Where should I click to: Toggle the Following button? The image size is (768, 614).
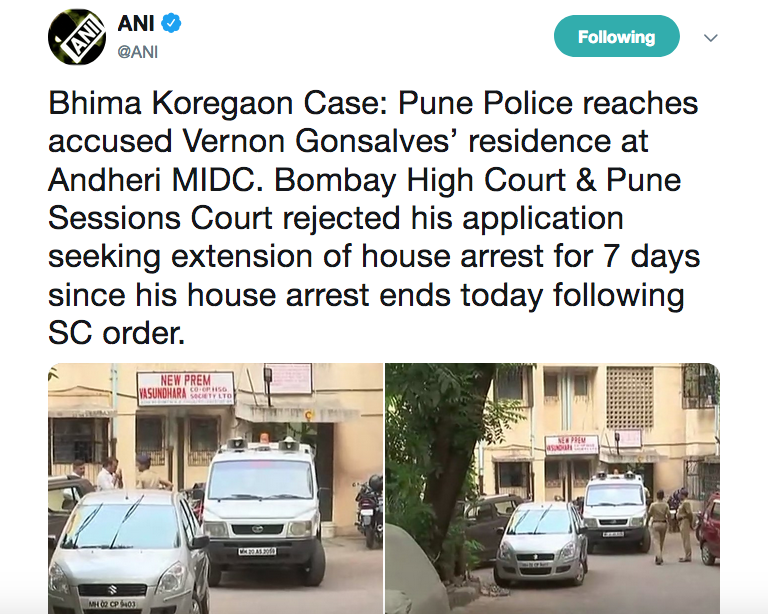coord(616,36)
